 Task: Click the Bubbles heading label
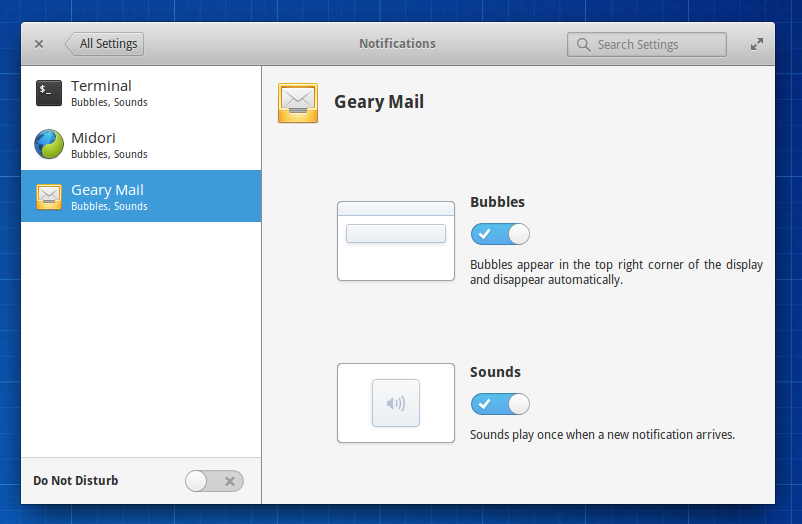(497, 202)
